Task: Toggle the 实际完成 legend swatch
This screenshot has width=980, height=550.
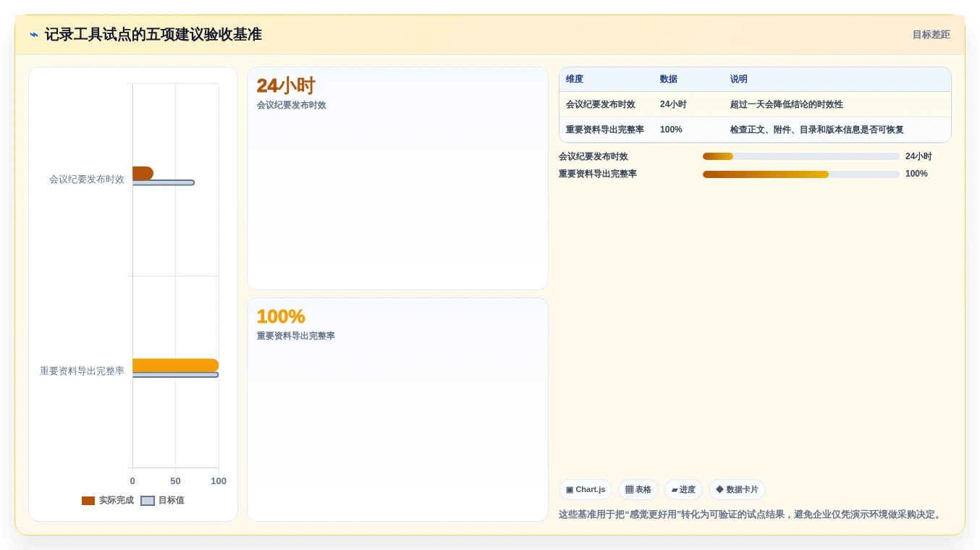Action: pos(88,501)
